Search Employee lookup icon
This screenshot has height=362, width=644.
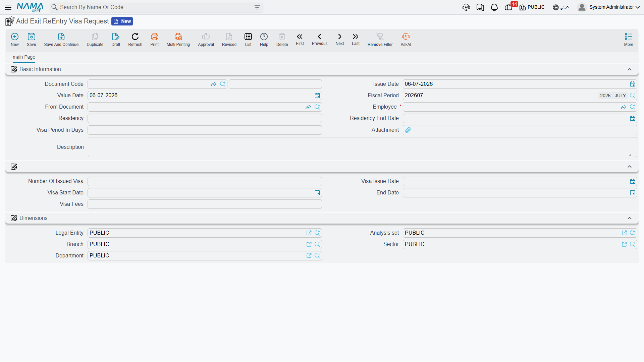(x=633, y=107)
